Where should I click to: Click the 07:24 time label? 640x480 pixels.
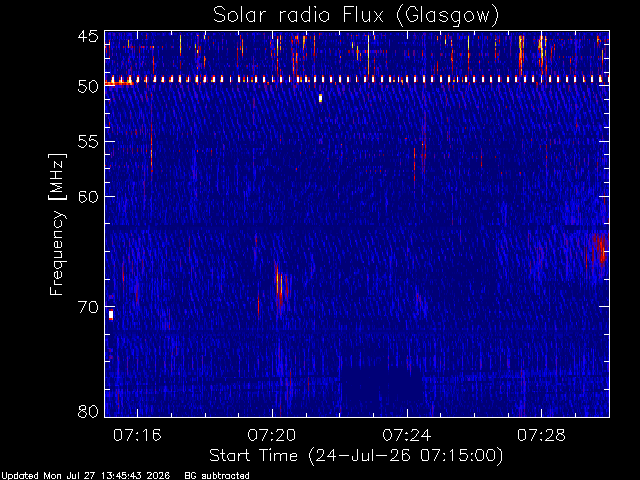[407, 436]
